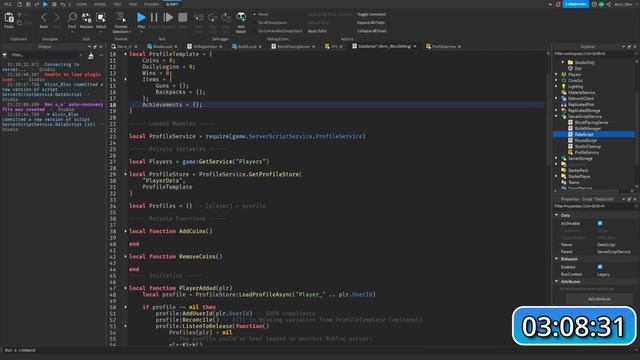Select ProfileService module in Explorer tree

pyautogui.click(x=587, y=152)
